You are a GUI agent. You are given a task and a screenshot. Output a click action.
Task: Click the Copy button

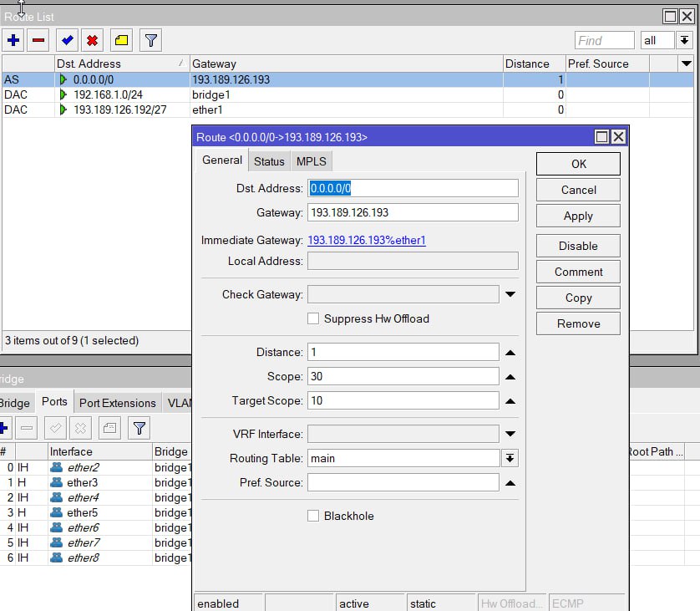point(578,298)
